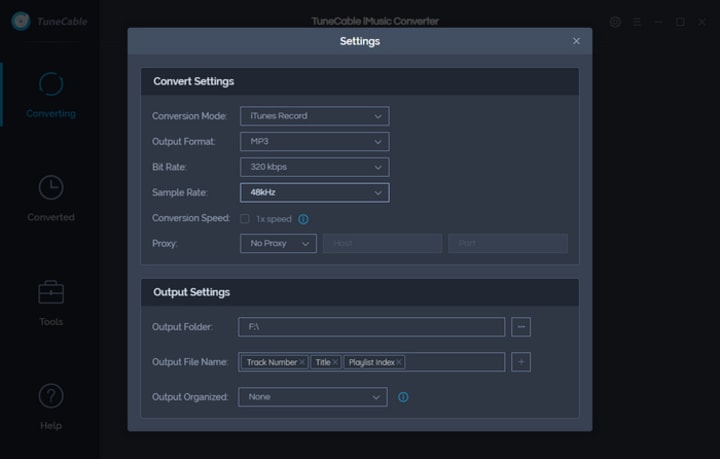Click the Output Settings section header
720x459 pixels.
360,292
